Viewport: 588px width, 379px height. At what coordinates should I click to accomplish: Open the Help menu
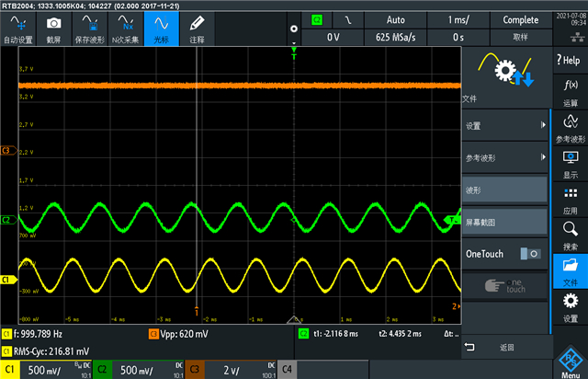tap(570, 60)
